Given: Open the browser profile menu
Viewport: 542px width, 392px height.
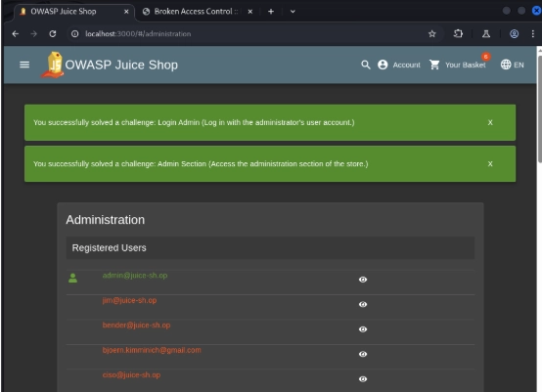Looking at the screenshot, I should point(514,34).
